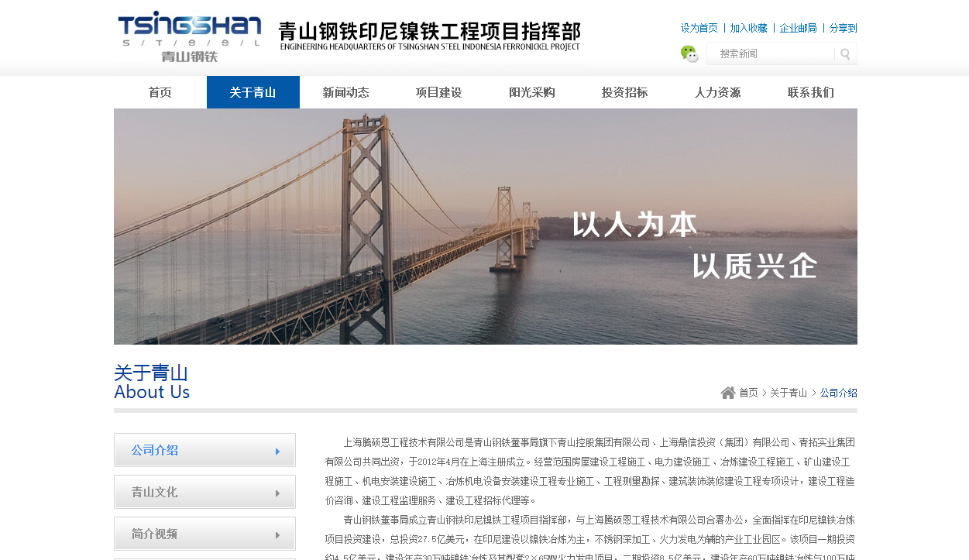This screenshot has height=560, width=969.
Task: Click the 加入收藏 link
Action: point(749,28)
